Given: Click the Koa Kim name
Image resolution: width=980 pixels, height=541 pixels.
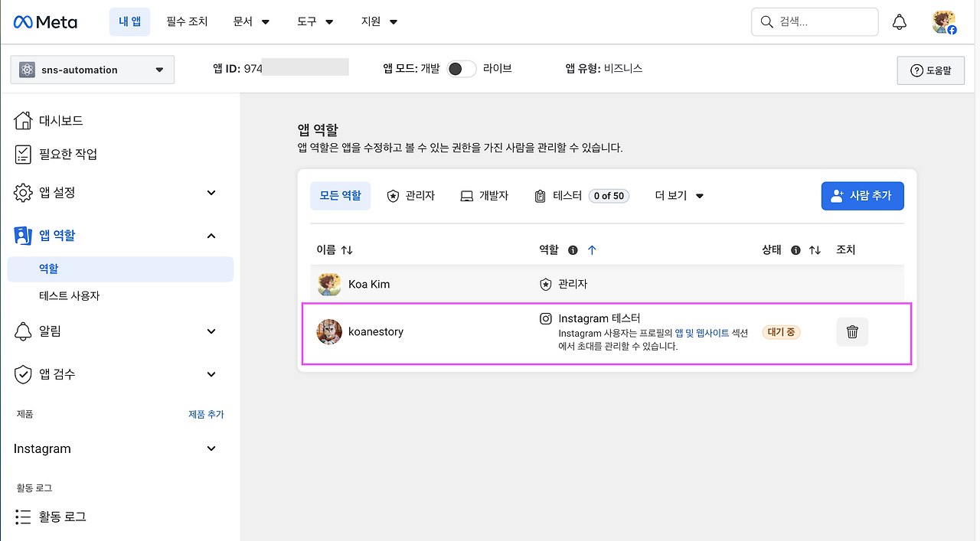Looking at the screenshot, I should click(x=369, y=284).
